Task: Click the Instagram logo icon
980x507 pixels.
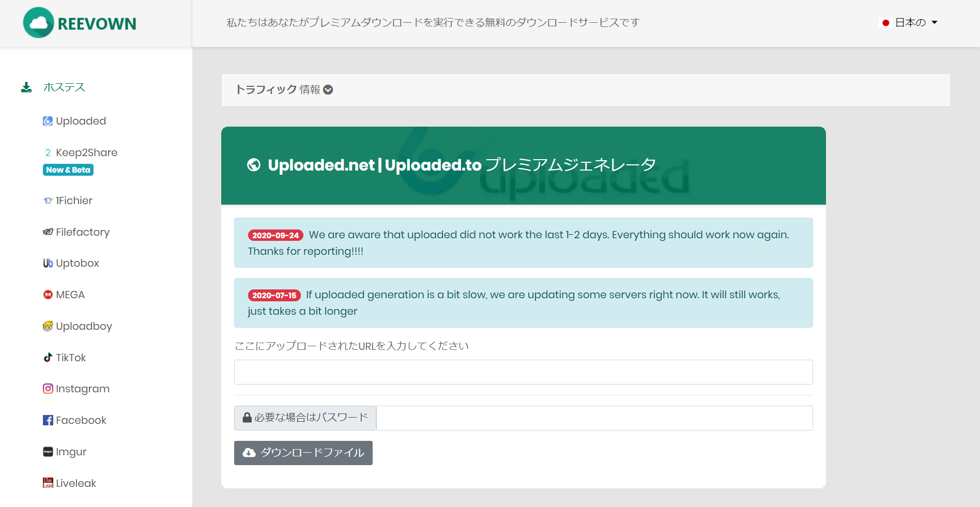Action: click(48, 389)
